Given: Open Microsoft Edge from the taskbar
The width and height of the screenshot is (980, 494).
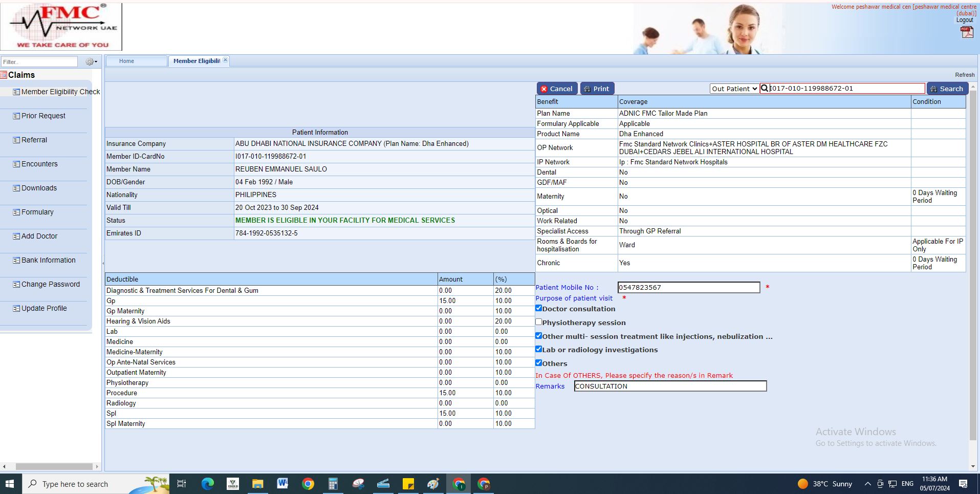Looking at the screenshot, I should click(x=207, y=484).
